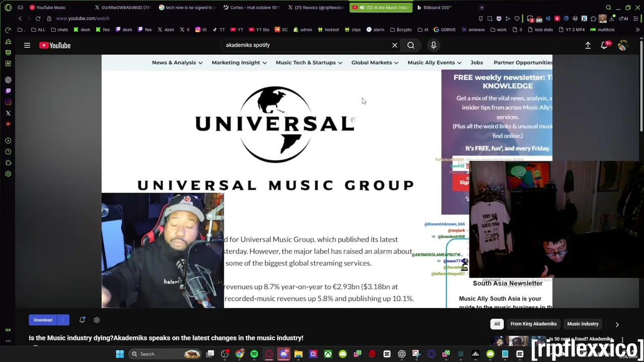This screenshot has height=362, width=644.
Task: Select From King Akademiks chip
Action: [533, 324]
